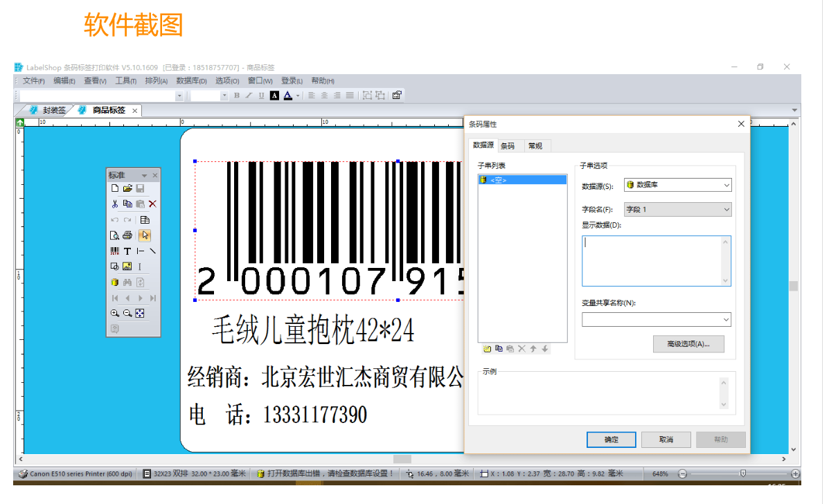Screen dimensions: 829x504
Task: Click the zoom slider handle in status bar
Action: [x=743, y=474]
